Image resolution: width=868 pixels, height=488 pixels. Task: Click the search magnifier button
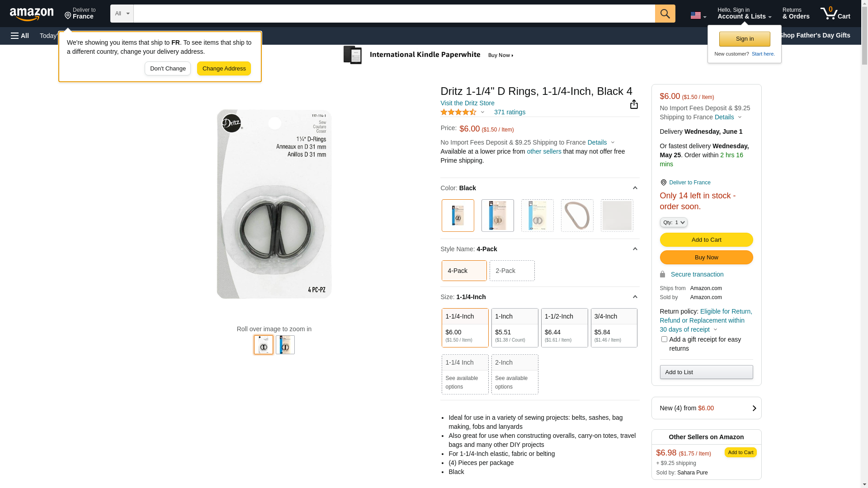click(x=665, y=14)
